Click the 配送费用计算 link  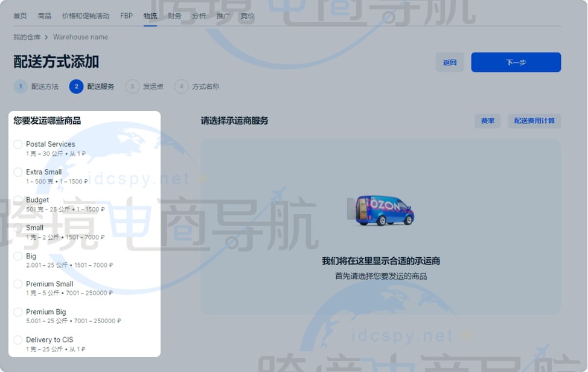pyautogui.click(x=534, y=121)
